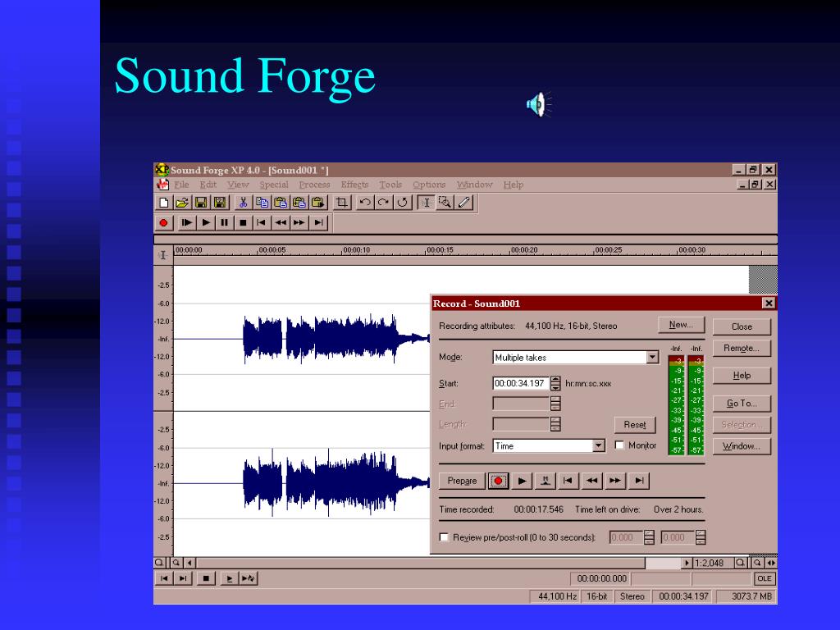
Task: Check Review pre/post-roll checkbox
Action: [444, 536]
